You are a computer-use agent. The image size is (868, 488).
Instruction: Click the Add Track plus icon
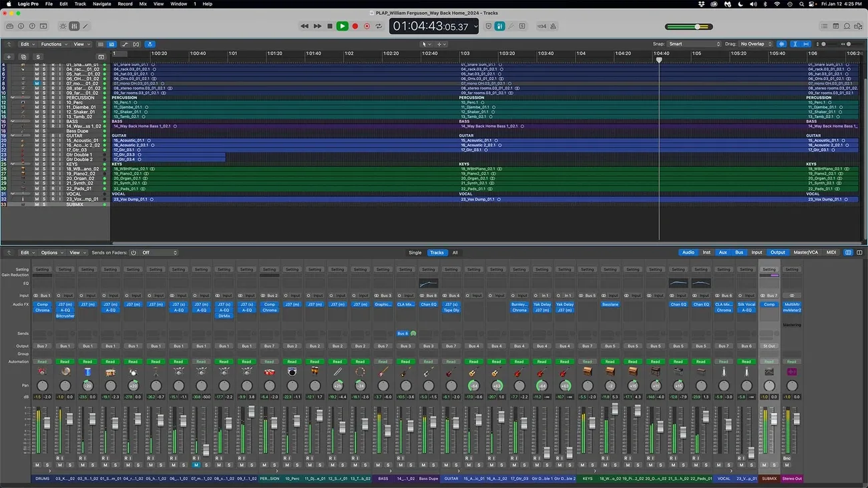pyautogui.click(x=9, y=57)
